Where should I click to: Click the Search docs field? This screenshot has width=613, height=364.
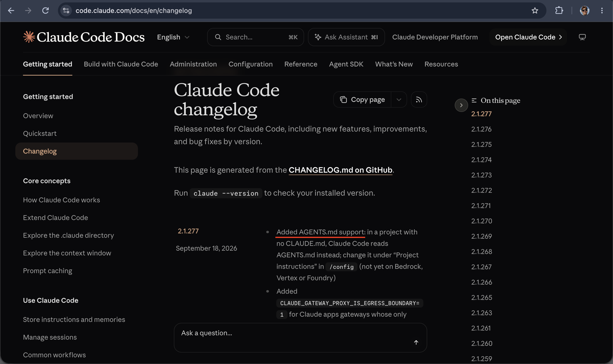click(255, 37)
